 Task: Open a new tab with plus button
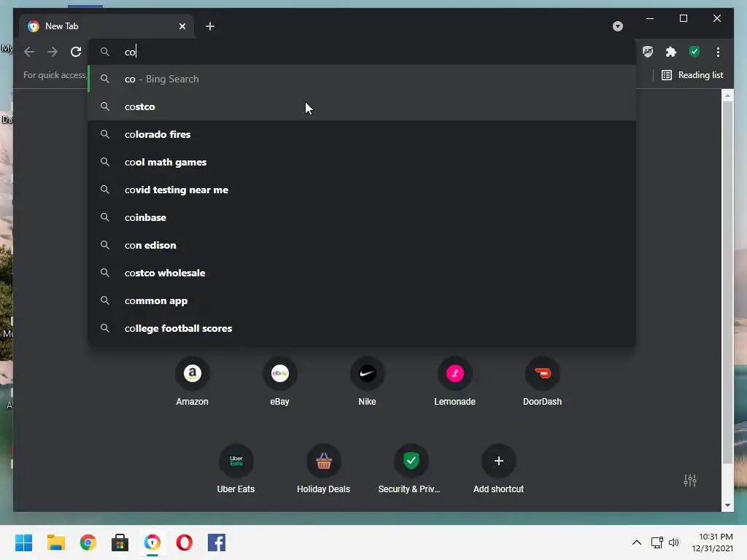pyautogui.click(x=210, y=26)
